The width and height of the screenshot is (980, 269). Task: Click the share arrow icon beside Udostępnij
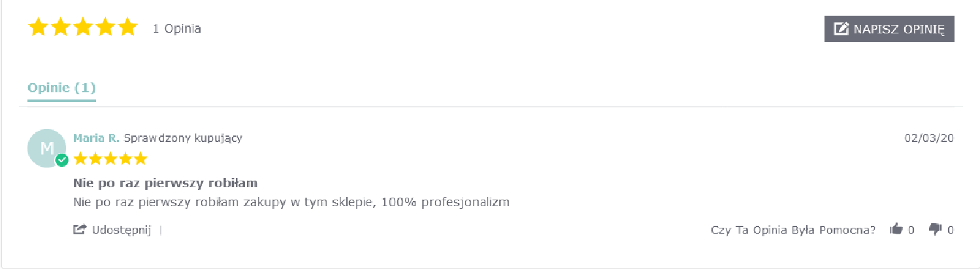pyautogui.click(x=80, y=230)
